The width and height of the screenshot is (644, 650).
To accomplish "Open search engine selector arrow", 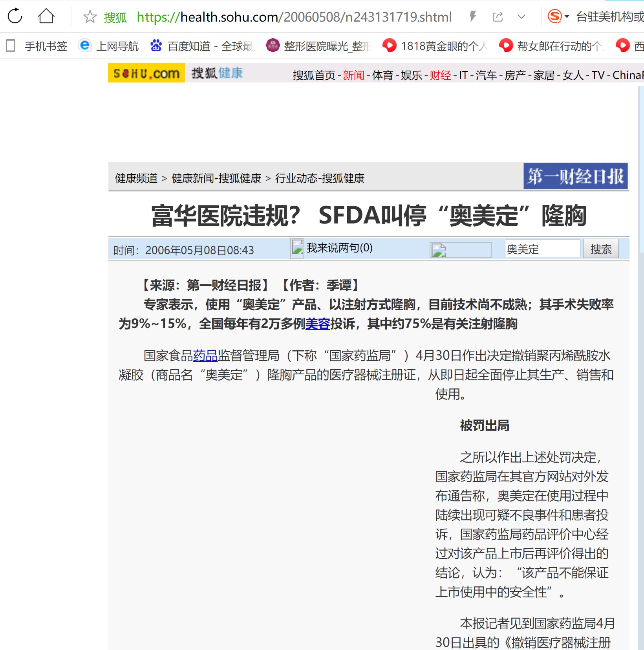I will pyautogui.click(x=567, y=16).
